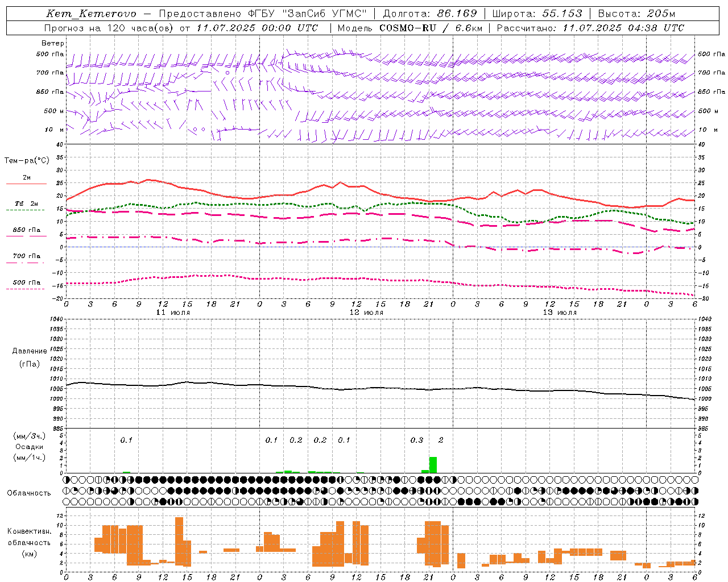Click the red '2м' temperature legend line

[x=26, y=184]
